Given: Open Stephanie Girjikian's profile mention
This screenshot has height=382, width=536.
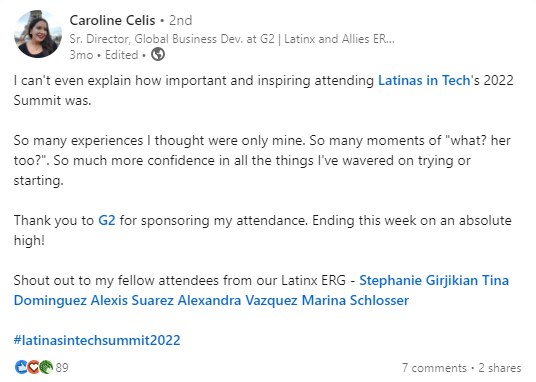Looking at the screenshot, I should click(418, 280).
